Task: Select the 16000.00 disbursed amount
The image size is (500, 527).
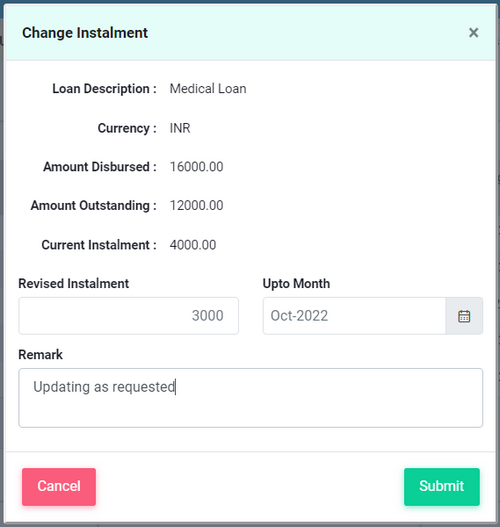Action: tap(197, 167)
